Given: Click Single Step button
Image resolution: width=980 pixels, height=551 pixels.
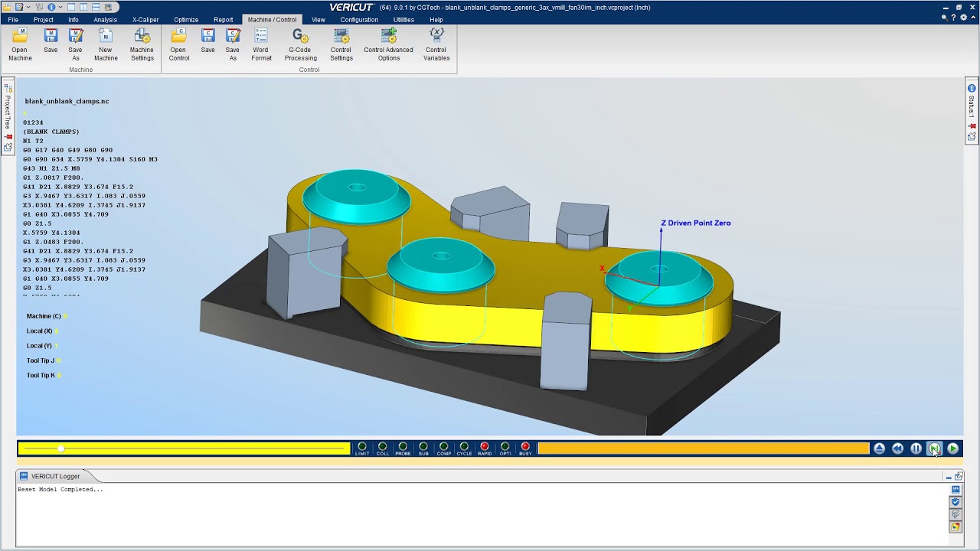Looking at the screenshot, I should pyautogui.click(x=934, y=448).
